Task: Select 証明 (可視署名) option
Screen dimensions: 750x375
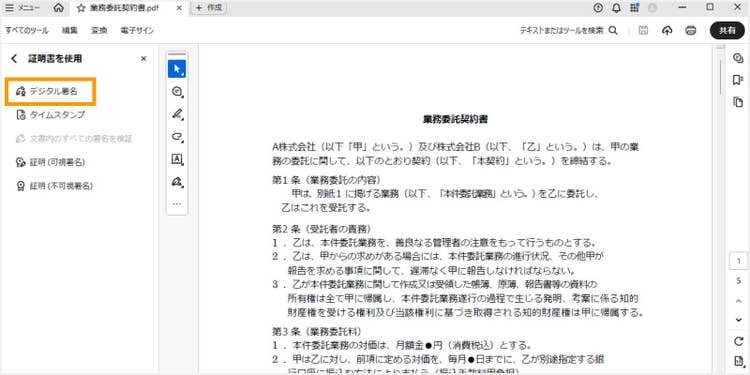Action: click(x=50, y=162)
